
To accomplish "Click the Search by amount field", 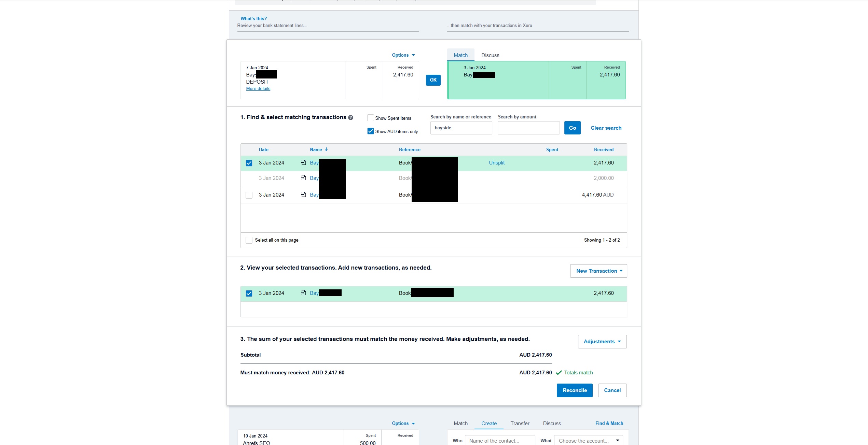I will (x=528, y=128).
